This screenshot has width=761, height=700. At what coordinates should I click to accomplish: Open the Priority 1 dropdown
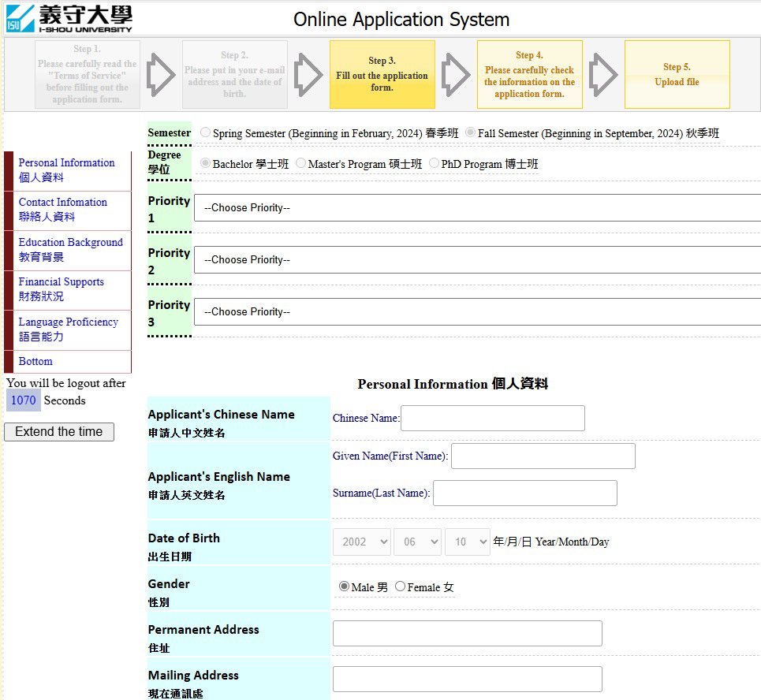[477, 208]
